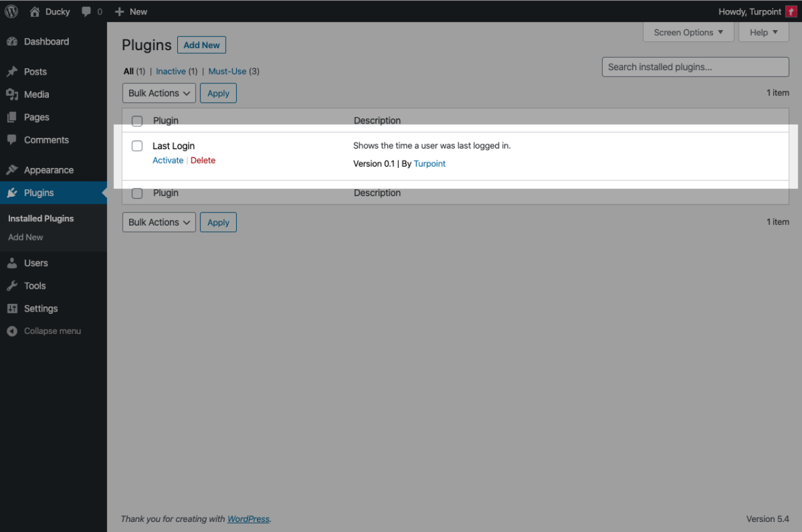Open the Settings menu label

click(x=41, y=308)
